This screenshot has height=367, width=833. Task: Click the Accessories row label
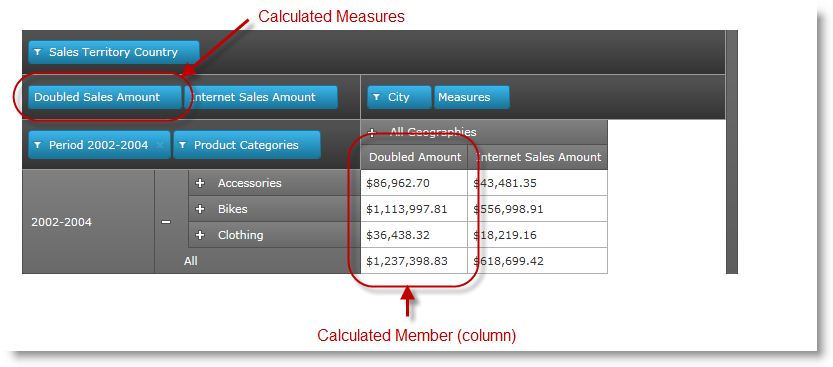[x=249, y=183]
